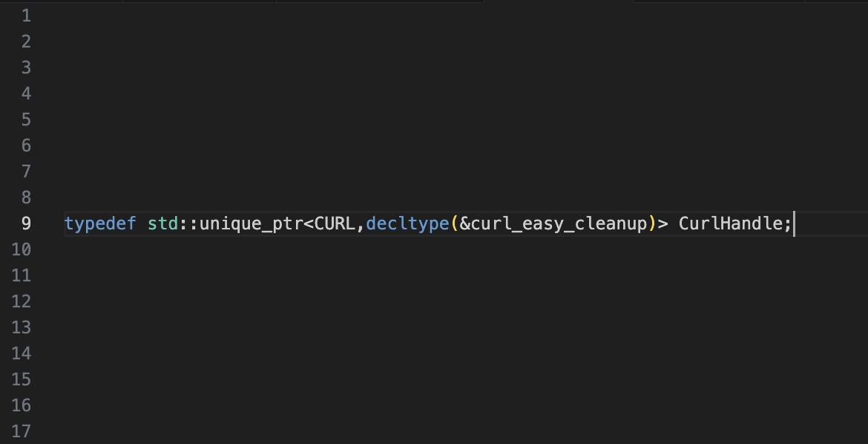Click the CurlHandle alias name

click(x=730, y=223)
